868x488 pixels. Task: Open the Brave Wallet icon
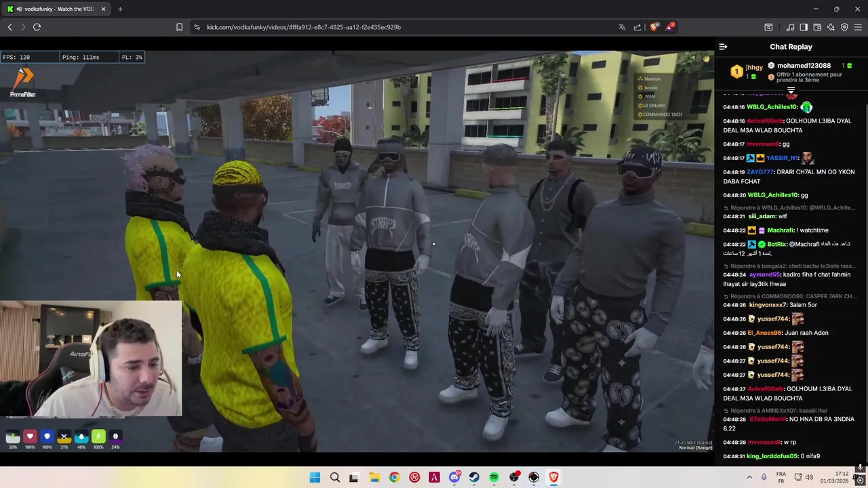[x=817, y=27]
